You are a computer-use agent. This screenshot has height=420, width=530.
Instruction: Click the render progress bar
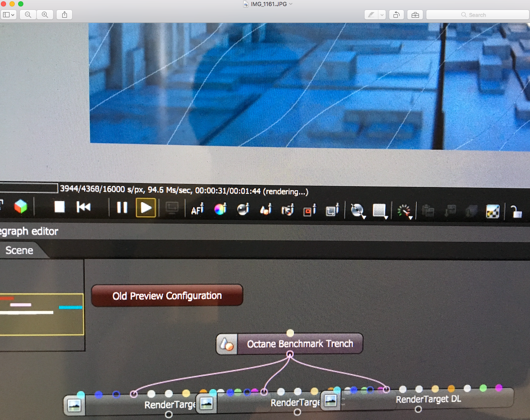pyautogui.click(x=29, y=188)
